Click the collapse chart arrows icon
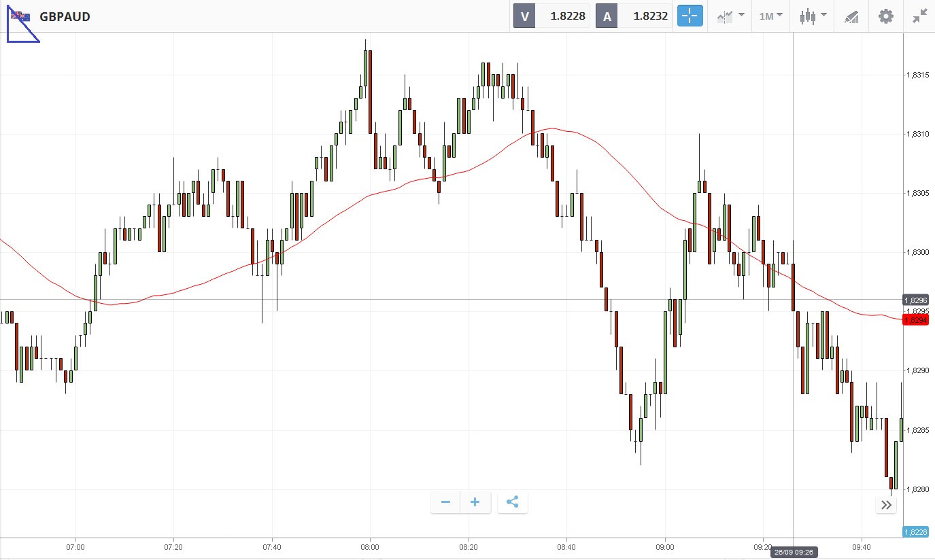 coord(920,16)
